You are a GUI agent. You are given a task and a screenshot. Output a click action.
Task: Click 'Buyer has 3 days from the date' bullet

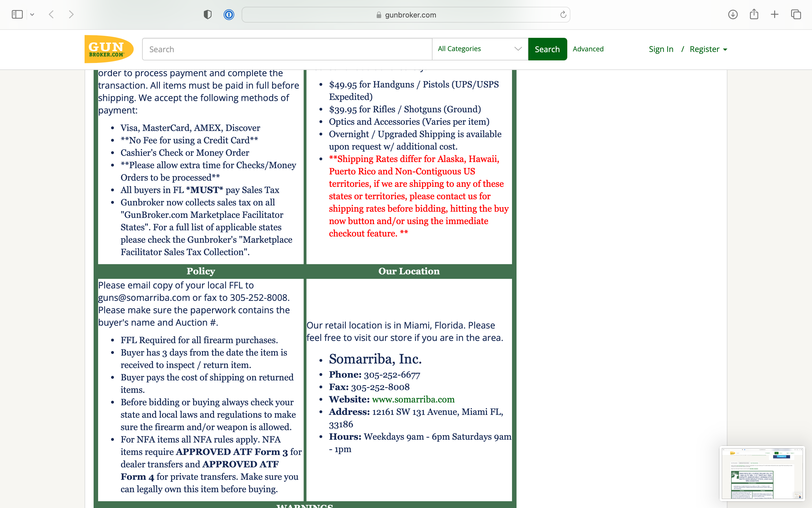pyautogui.click(x=204, y=359)
